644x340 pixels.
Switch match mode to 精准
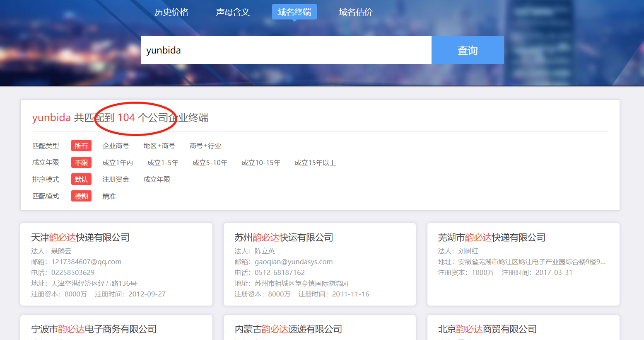(109, 196)
